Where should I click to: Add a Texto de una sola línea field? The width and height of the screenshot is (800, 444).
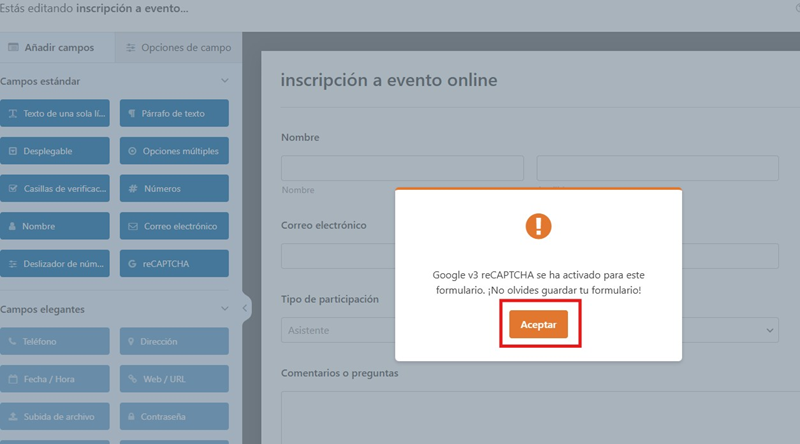click(55, 113)
